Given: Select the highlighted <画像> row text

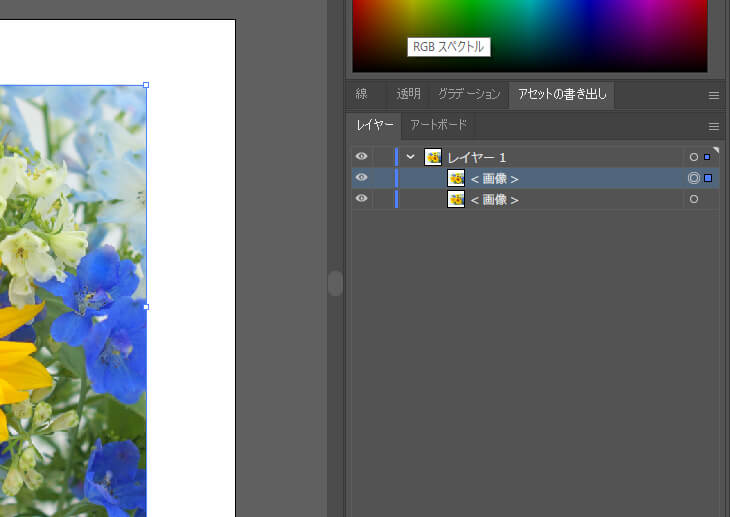Looking at the screenshot, I should pos(494,178).
